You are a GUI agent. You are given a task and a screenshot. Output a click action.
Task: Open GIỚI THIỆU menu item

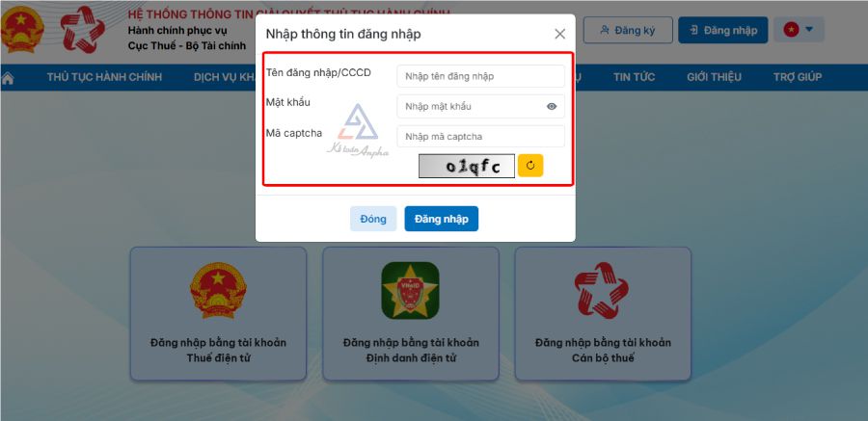pyautogui.click(x=714, y=77)
